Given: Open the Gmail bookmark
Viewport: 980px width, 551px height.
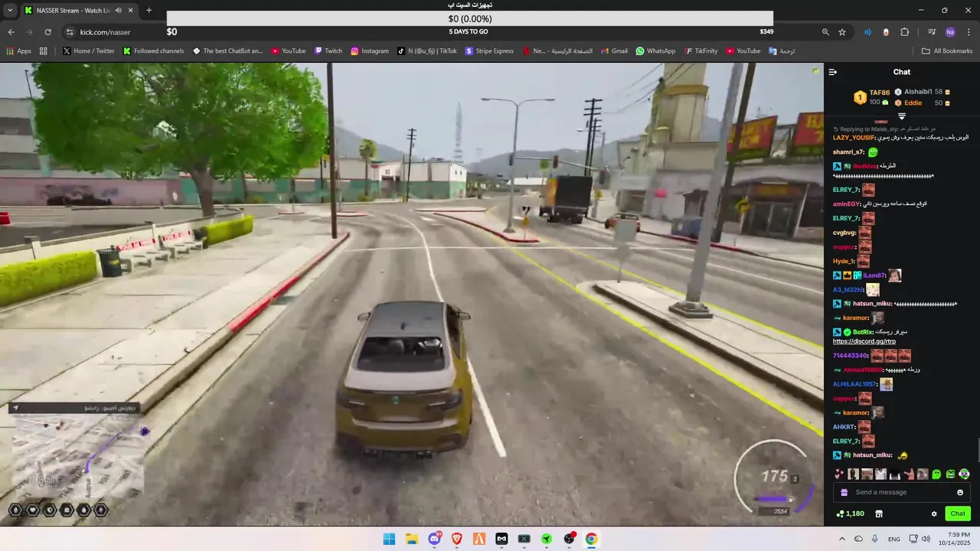Looking at the screenshot, I should pyautogui.click(x=613, y=51).
